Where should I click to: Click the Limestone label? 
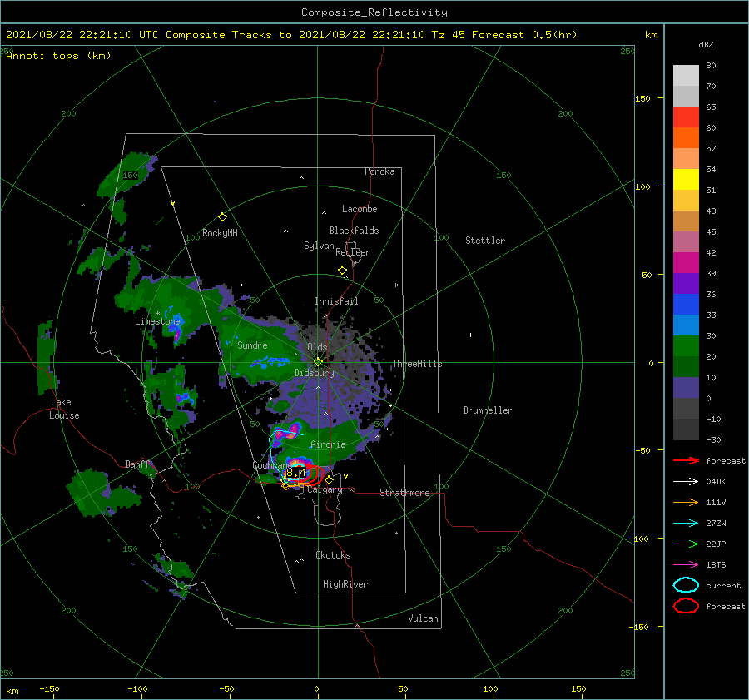(x=157, y=321)
